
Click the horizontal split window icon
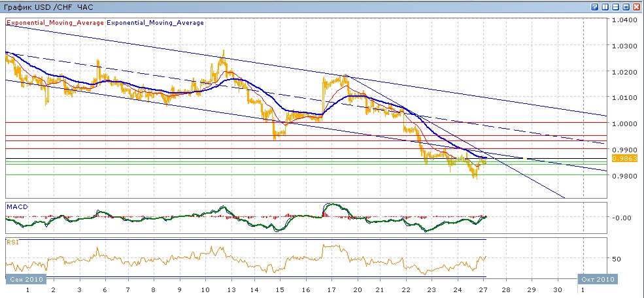click(x=615, y=7)
